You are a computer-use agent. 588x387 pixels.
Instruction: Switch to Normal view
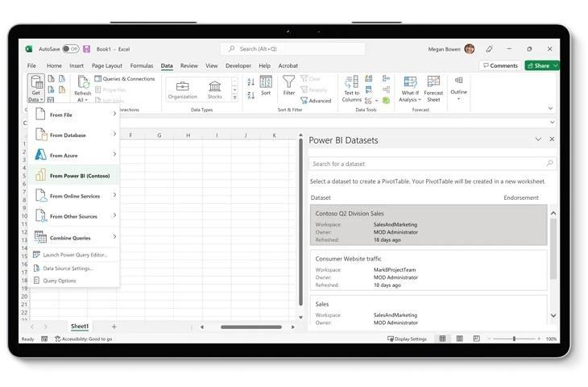pyautogui.click(x=442, y=339)
